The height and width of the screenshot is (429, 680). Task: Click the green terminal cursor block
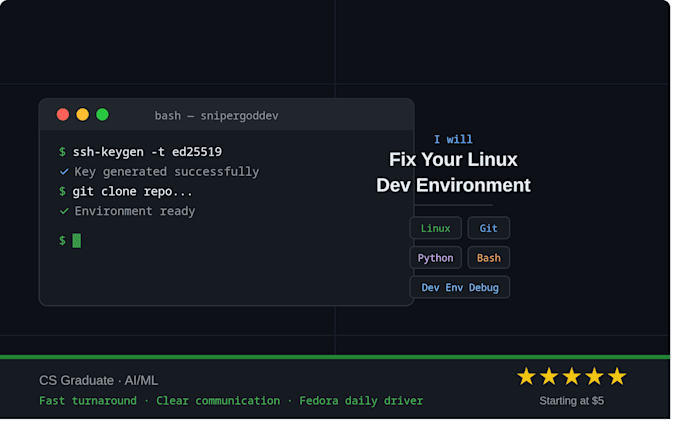[77, 241]
